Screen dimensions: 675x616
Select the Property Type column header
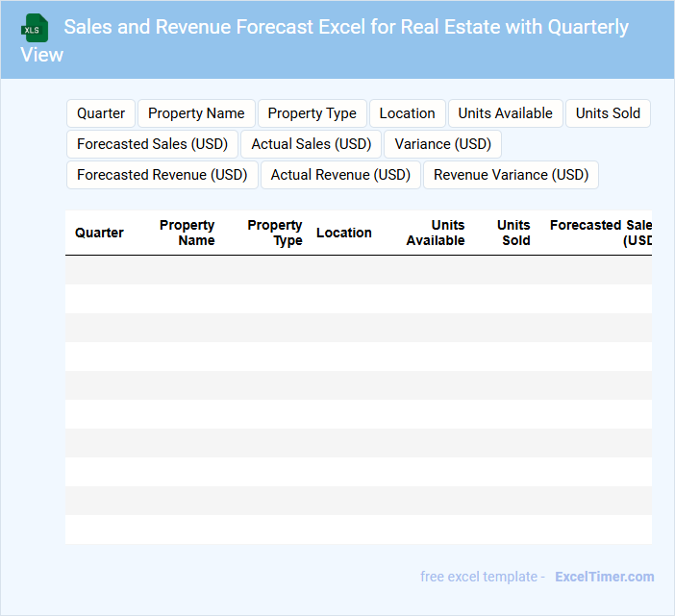click(x=275, y=233)
